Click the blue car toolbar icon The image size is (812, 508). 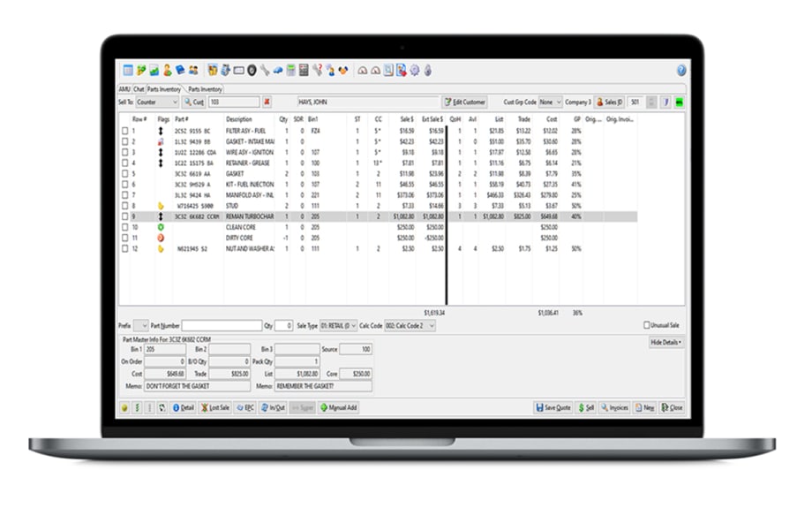tap(278, 70)
